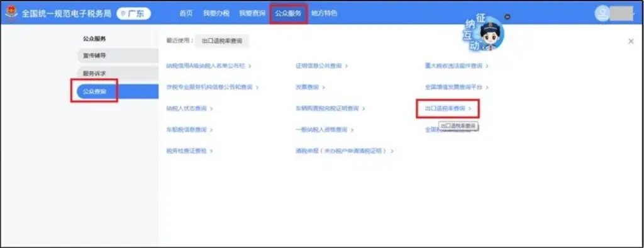
Task: Open 涉税专业服务机构信息公告和查询
Action: pos(212,87)
